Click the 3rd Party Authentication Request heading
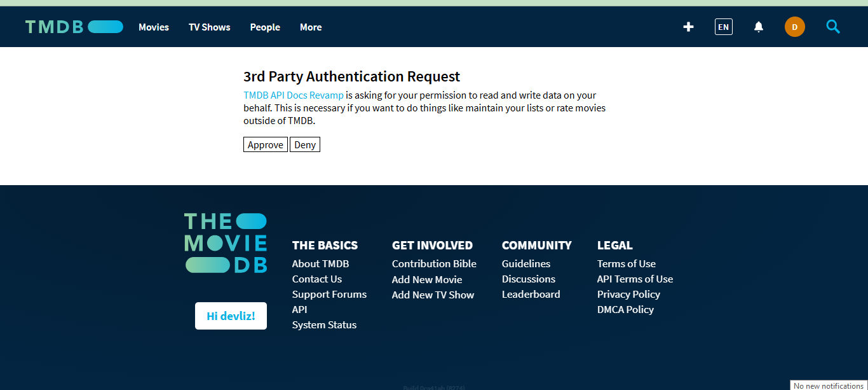The height and width of the screenshot is (390, 868). pyautogui.click(x=352, y=76)
